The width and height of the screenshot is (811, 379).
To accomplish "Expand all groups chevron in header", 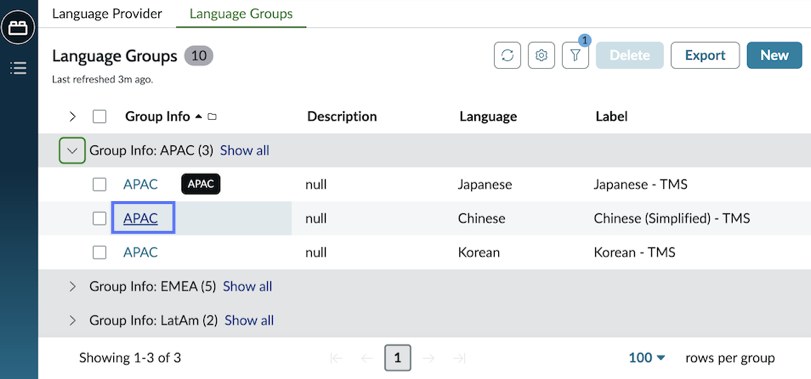I will pos(72,117).
